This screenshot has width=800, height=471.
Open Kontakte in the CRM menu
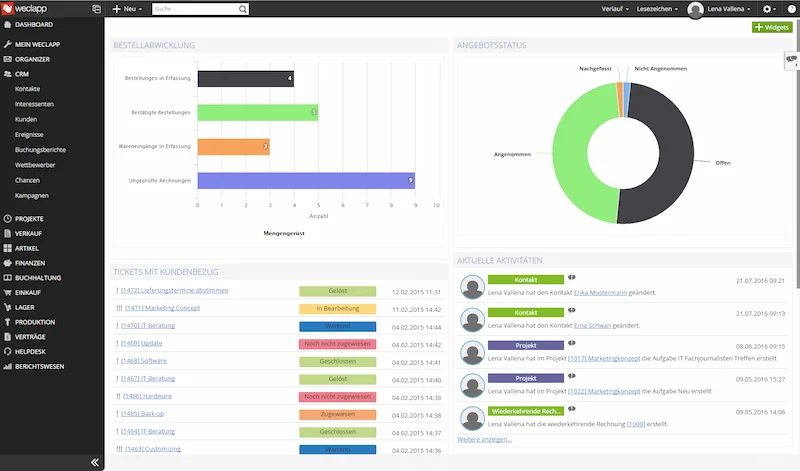click(28, 88)
